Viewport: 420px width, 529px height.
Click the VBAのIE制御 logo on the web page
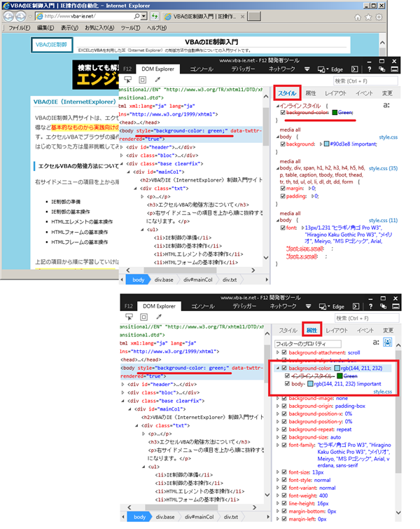point(52,45)
